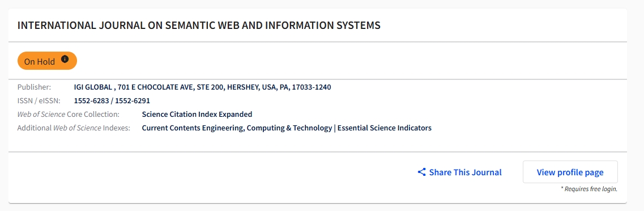
Task: Select the eISSN number 1552-6291
Action: (x=132, y=101)
